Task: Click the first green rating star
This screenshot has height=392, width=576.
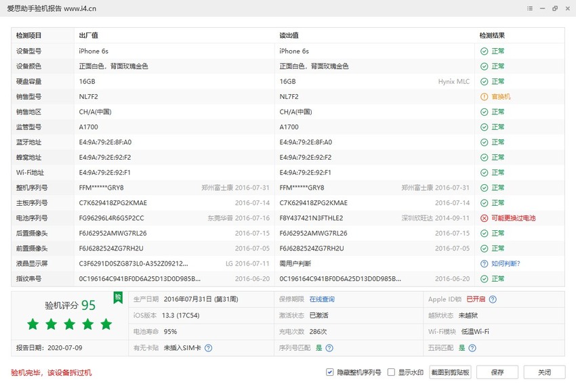Action: (x=33, y=324)
